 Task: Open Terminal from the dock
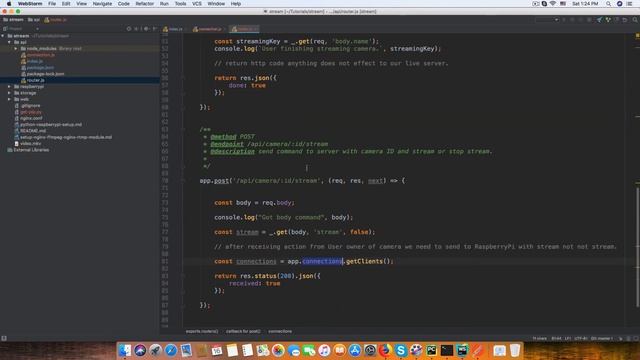coord(447,350)
